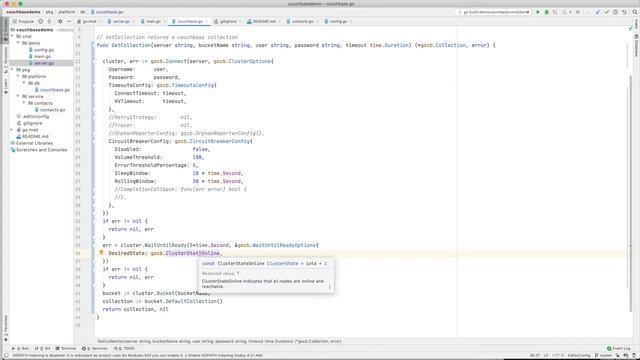Run the go build configuration
This screenshot has width=640, height=360.
(538, 12)
